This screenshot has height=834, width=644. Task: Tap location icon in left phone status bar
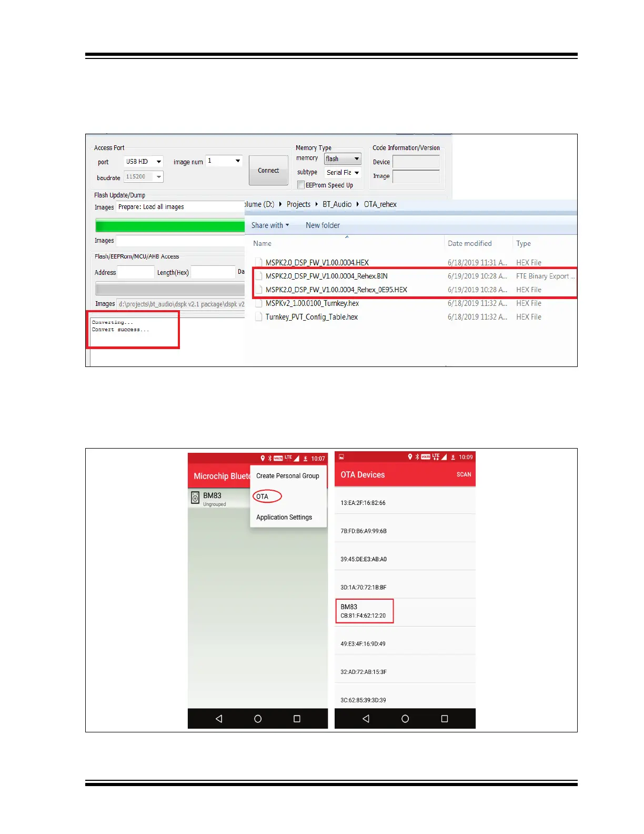[263, 458]
